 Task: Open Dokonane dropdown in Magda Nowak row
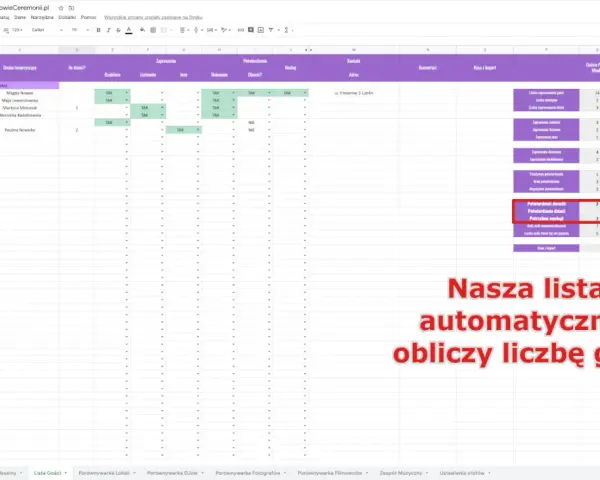pyautogui.click(x=233, y=93)
